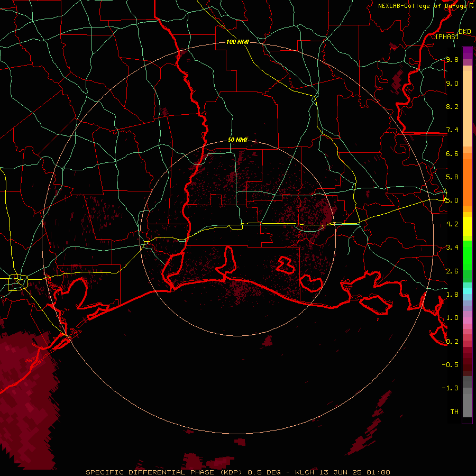Click the "SPECIFIC DIFFERENTIAL PHASE (KDP)" caption text
Image resolution: width=476 pixels, height=476 pixels.
pyautogui.click(x=166, y=472)
